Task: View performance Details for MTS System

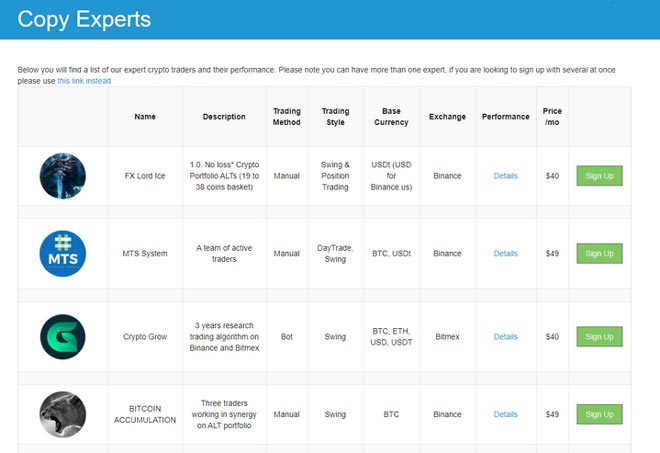Action: [x=505, y=253]
